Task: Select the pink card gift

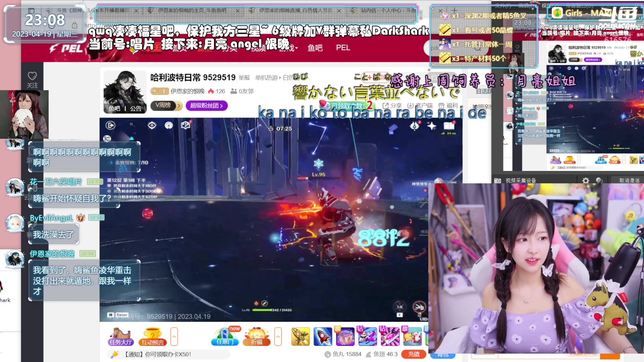Action: 390,337
